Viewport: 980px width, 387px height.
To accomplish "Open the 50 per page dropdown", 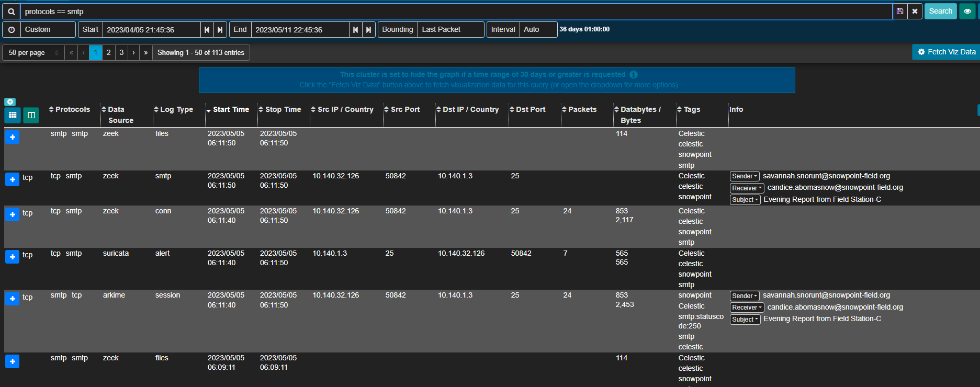I will pos(33,53).
